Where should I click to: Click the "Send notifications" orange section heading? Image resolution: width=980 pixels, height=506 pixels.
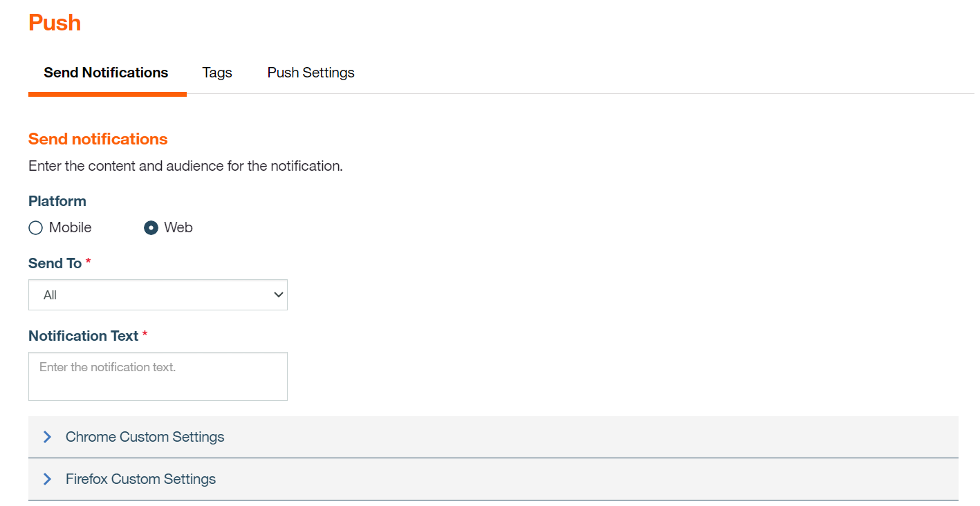98,139
